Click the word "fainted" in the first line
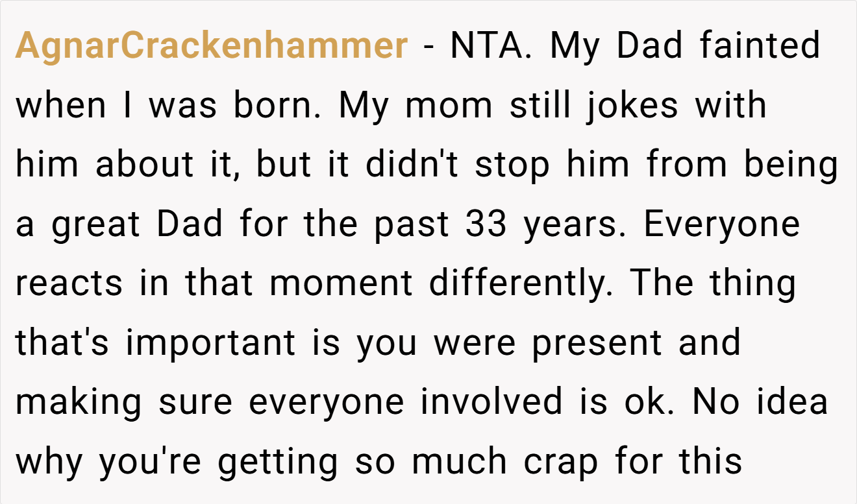The image size is (857, 504). (x=760, y=45)
